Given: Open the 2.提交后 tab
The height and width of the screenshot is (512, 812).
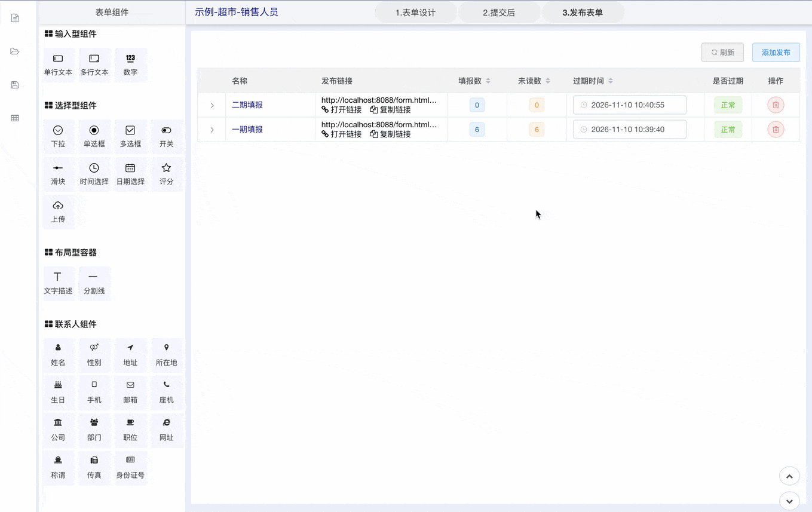Looking at the screenshot, I should pyautogui.click(x=499, y=13).
